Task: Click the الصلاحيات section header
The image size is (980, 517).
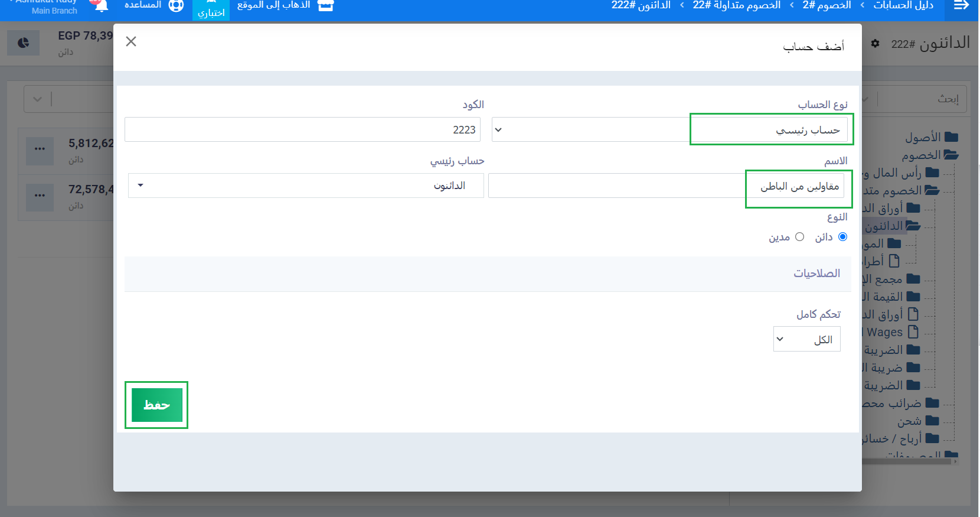Action: click(x=488, y=274)
